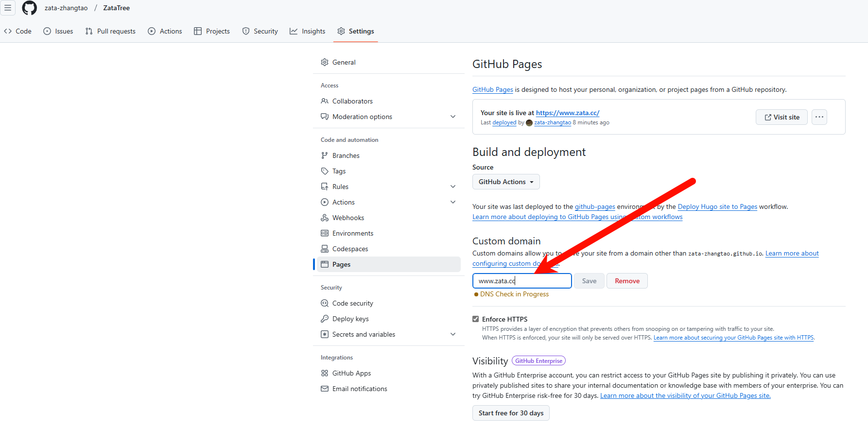This screenshot has width=868, height=428.
Task: Remove the custom domain
Action: pos(627,281)
